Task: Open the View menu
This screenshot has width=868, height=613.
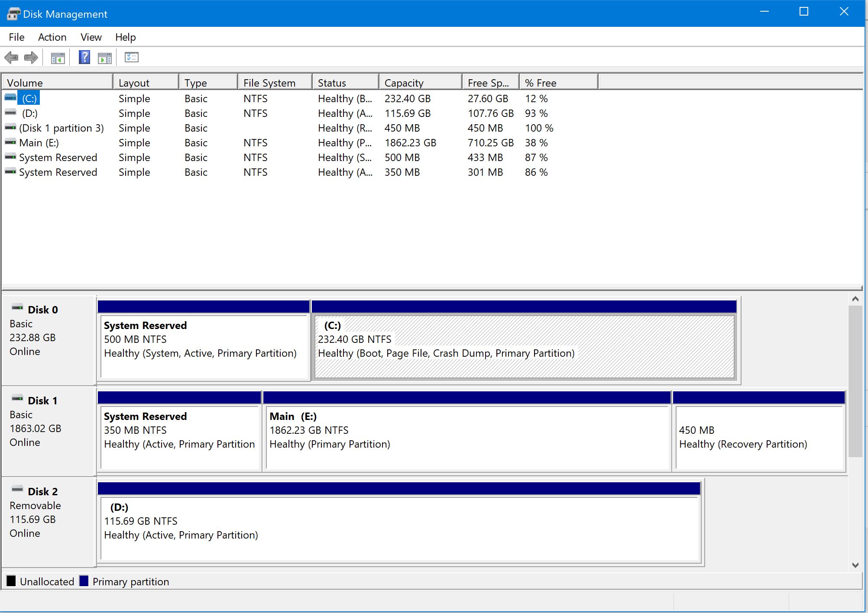Action: click(x=91, y=37)
